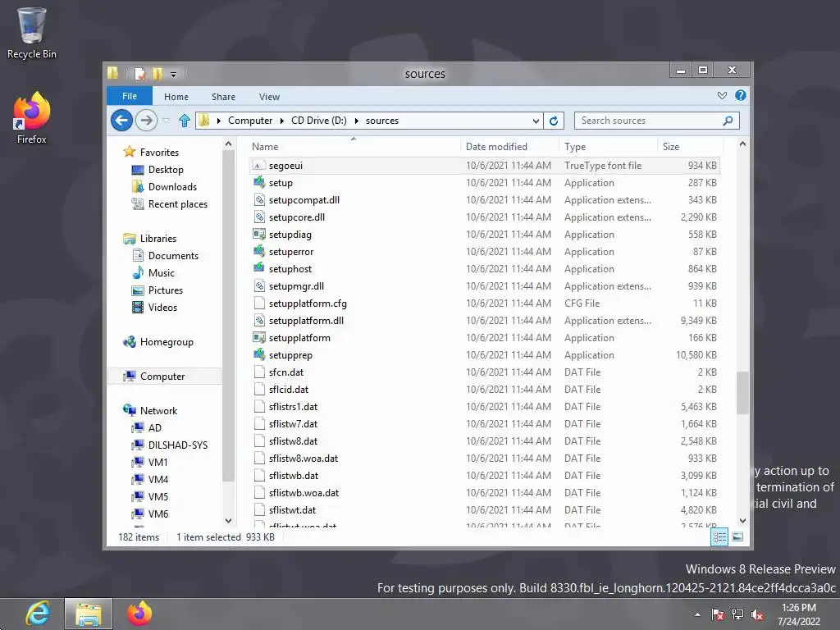This screenshot has width=840, height=630.
Task: Open address bar history dropdown
Action: tap(535, 121)
